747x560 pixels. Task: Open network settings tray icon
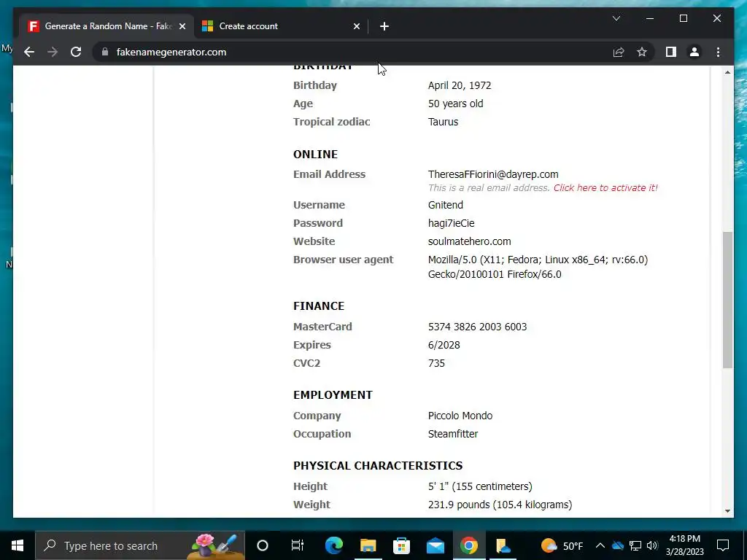pyautogui.click(x=635, y=545)
